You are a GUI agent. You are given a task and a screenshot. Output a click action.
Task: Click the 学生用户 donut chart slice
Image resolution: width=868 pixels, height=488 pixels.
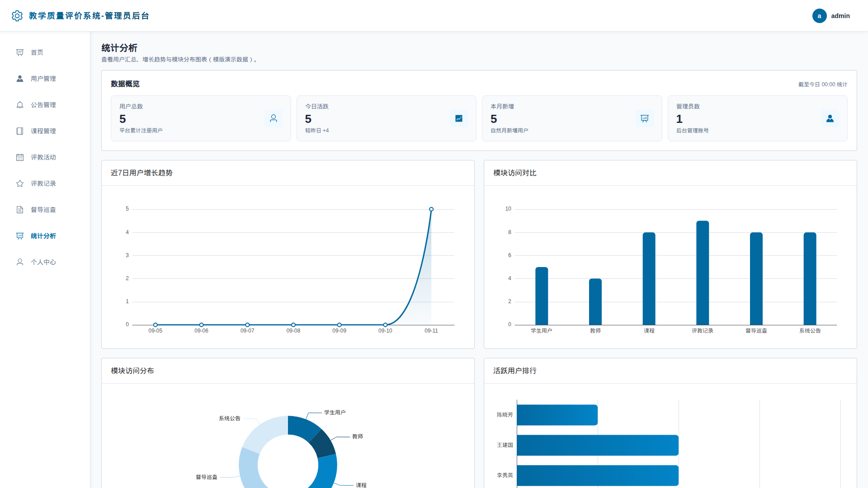pyautogui.click(x=302, y=427)
